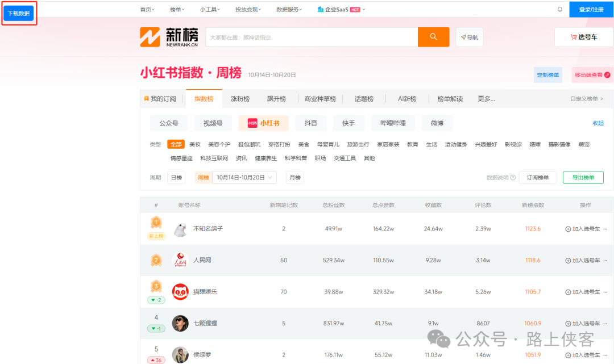
Task: Open 人民网 account avatar
Action: click(180, 261)
